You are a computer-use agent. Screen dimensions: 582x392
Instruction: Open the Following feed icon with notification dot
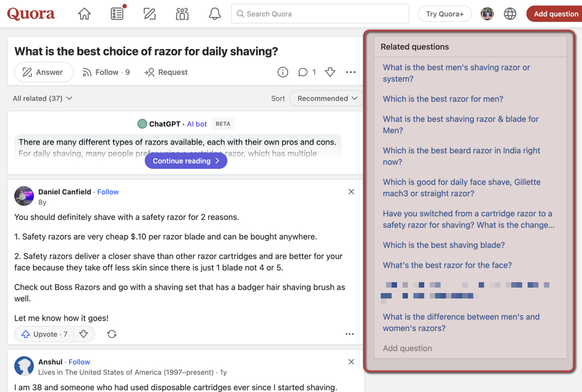(117, 14)
